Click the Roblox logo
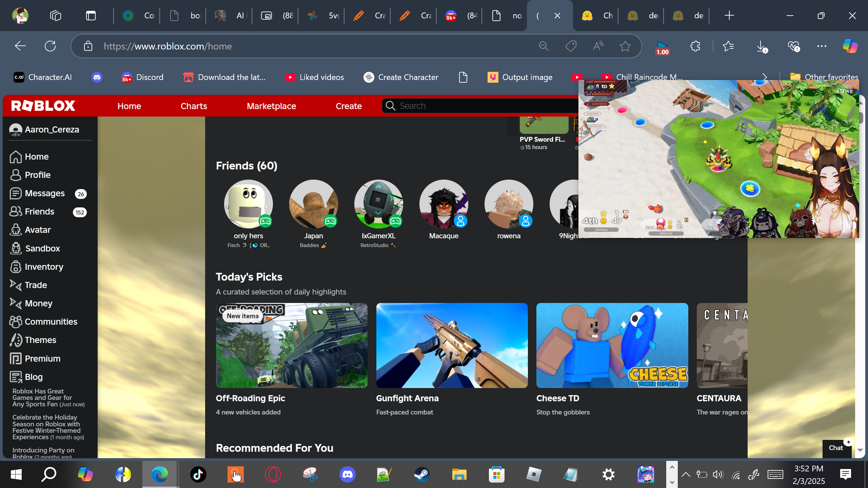Viewport: 868px width, 488px height. pyautogui.click(x=43, y=106)
